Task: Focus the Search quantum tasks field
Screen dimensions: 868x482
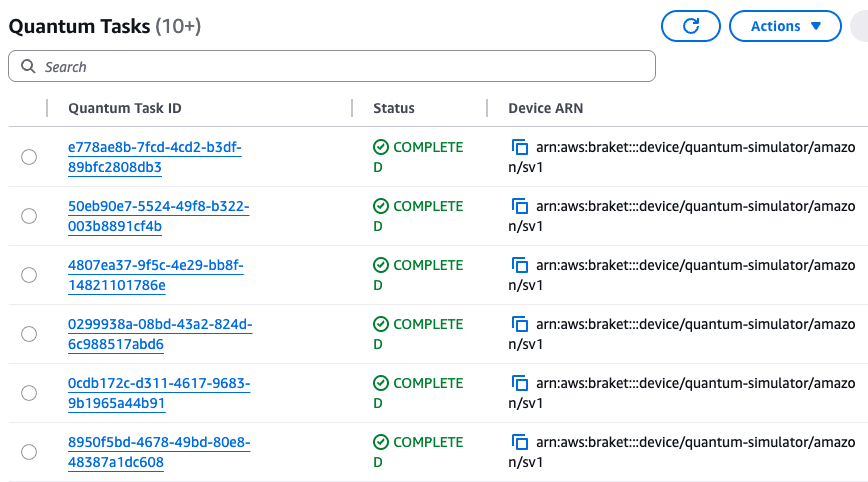Action: 332,66
